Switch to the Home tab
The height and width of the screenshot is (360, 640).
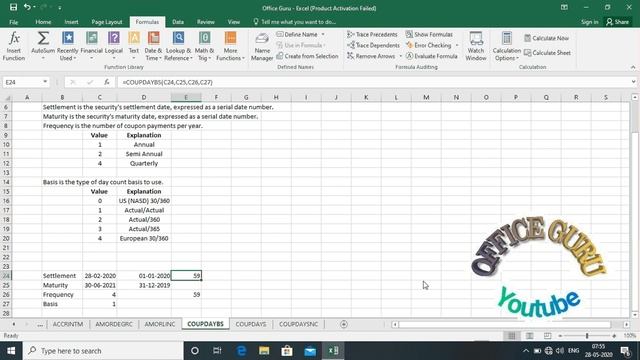pos(43,22)
